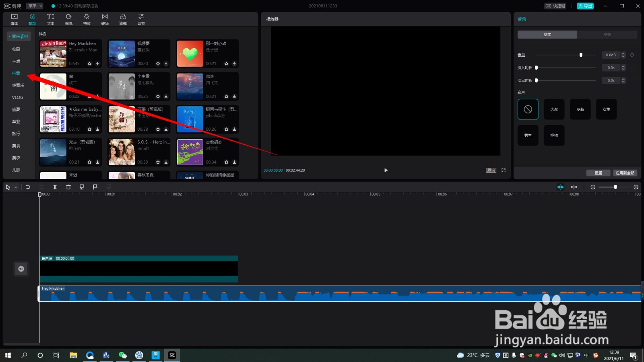Download the song 嘉宾
644x362 pixels.
(x=234, y=97)
